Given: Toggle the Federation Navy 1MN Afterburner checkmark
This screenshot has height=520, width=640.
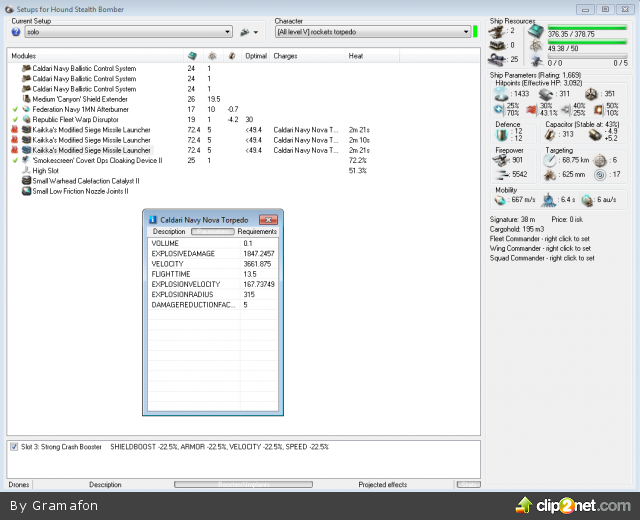Looking at the screenshot, I should point(14,109).
